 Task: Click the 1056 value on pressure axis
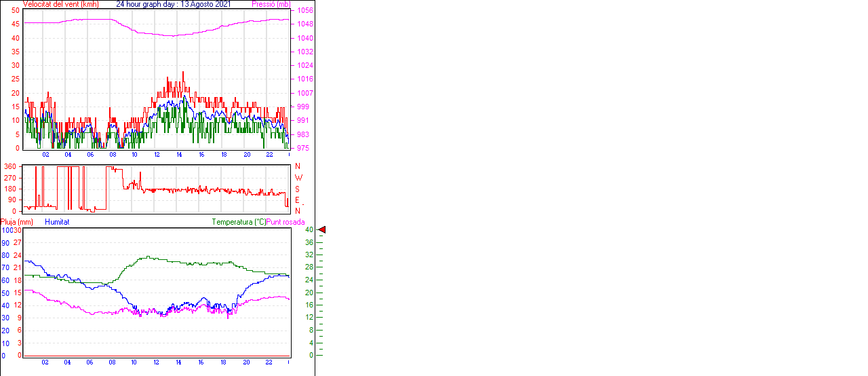[304, 10]
